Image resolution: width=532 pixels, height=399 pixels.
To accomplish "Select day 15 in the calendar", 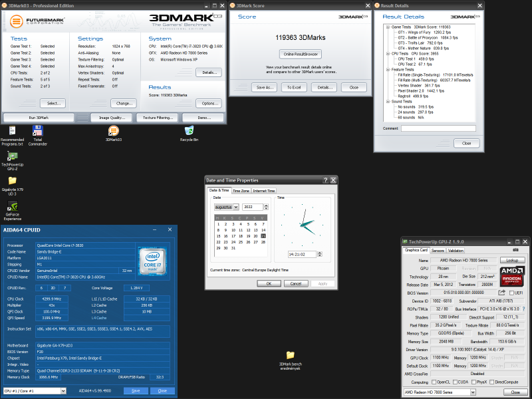I will (x=218, y=236).
